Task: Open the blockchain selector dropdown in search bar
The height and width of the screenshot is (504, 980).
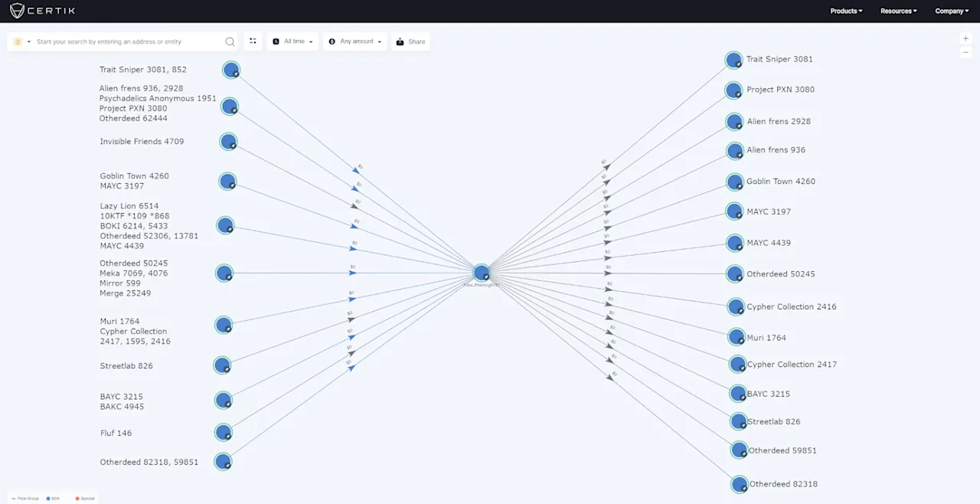Action: coord(21,41)
